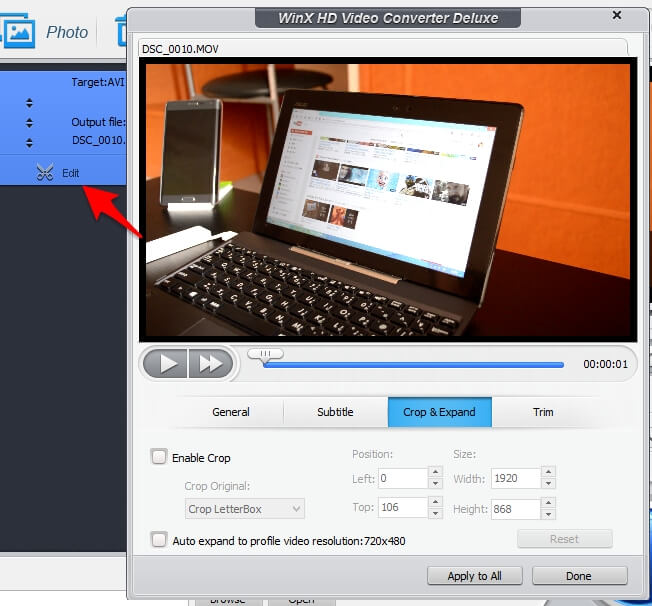Decrease the Width value with down arrow

pyautogui.click(x=548, y=483)
